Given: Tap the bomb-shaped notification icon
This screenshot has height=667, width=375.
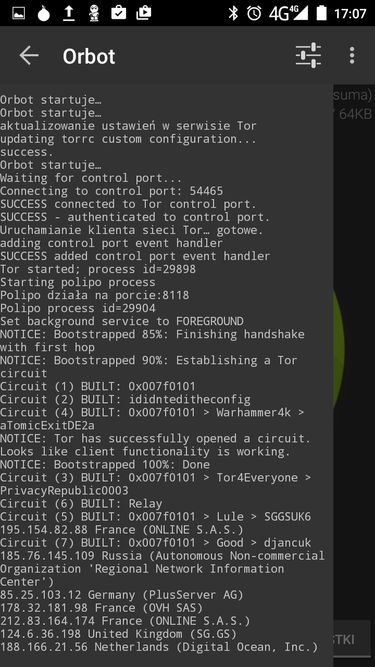Looking at the screenshot, I should click(x=43, y=13).
